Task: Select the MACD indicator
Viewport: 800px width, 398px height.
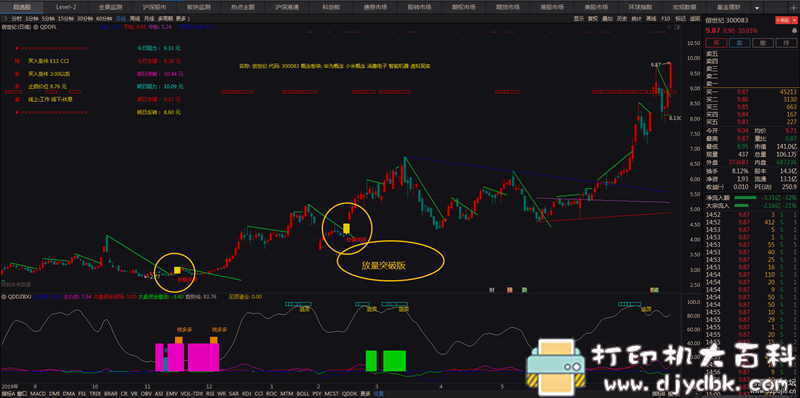Action: point(38,394)
